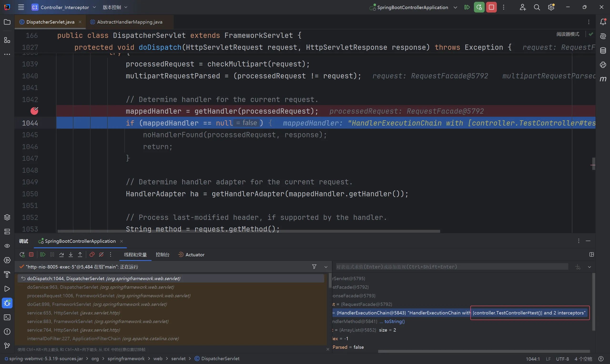
Task: Close SpringBootControllerApplication debug tab
Action: [x=122, y=241]
